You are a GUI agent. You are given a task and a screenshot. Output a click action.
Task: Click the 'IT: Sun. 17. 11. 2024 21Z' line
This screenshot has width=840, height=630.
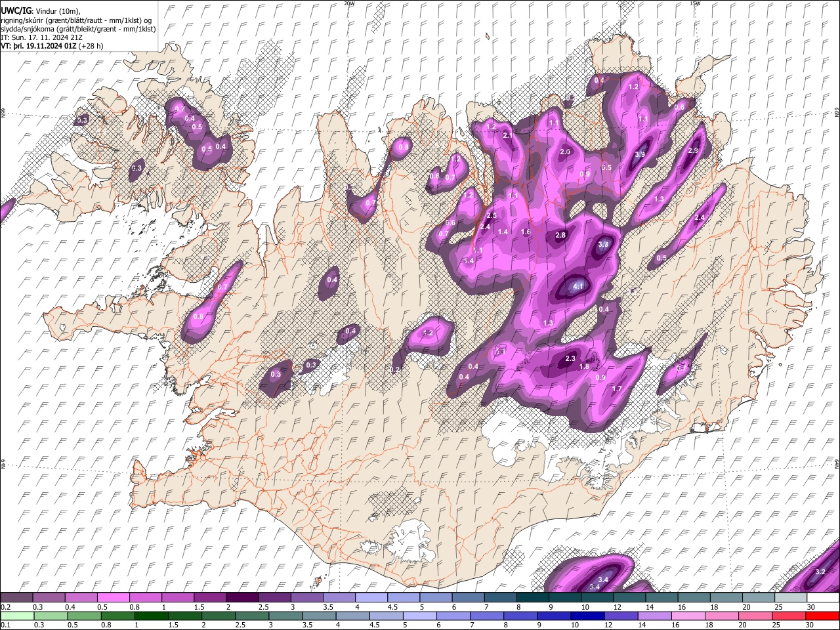coord(42,38)
